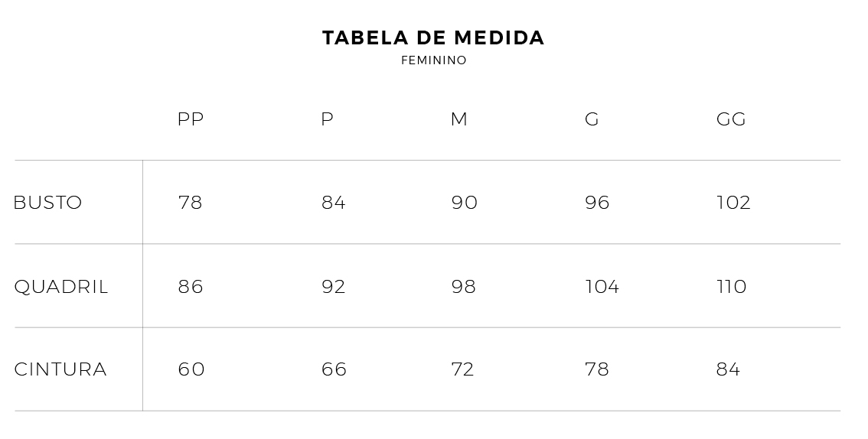Select the G quadril value 104

(602, 287)
